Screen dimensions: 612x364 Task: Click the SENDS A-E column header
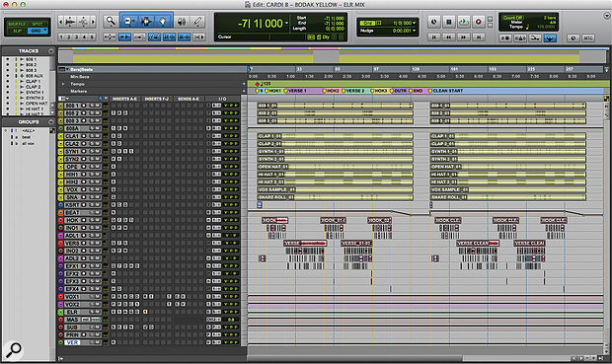coord(189,99)
